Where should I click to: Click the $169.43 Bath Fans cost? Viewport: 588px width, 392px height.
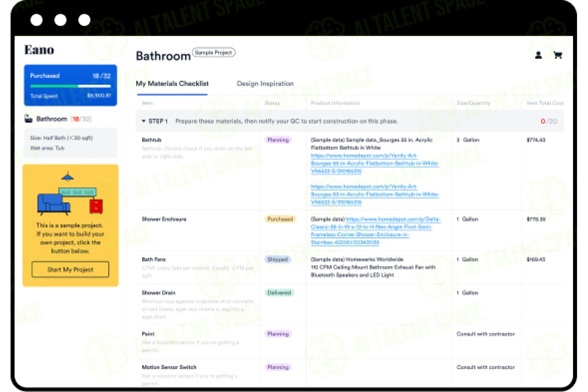536,260
